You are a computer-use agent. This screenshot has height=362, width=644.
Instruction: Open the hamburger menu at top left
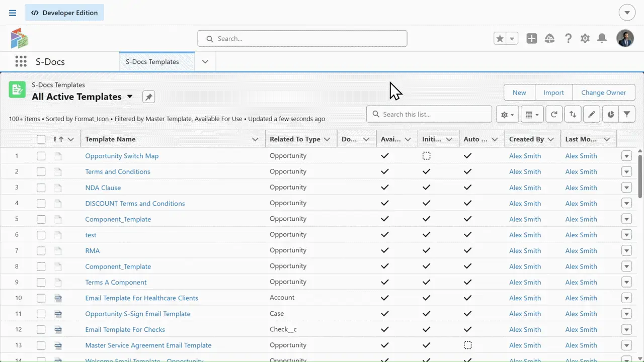point(13,13)
